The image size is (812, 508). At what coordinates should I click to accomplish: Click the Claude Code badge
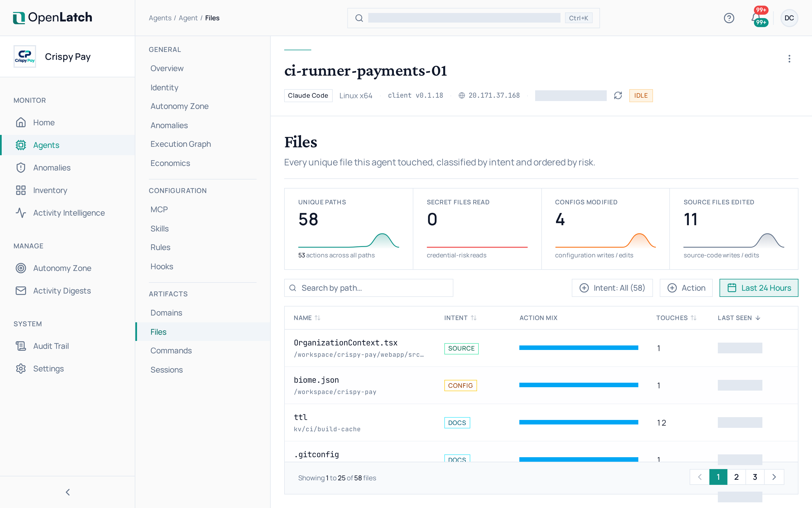(x=308, y=95)
